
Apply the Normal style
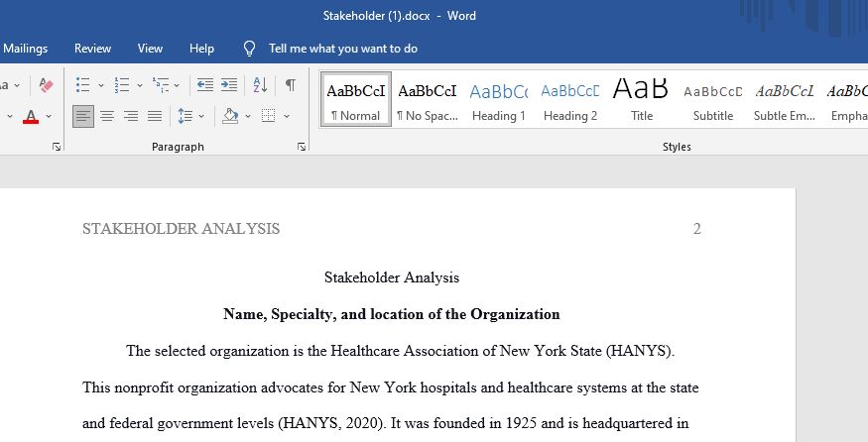pyautogui.click(x=356, y=99)
